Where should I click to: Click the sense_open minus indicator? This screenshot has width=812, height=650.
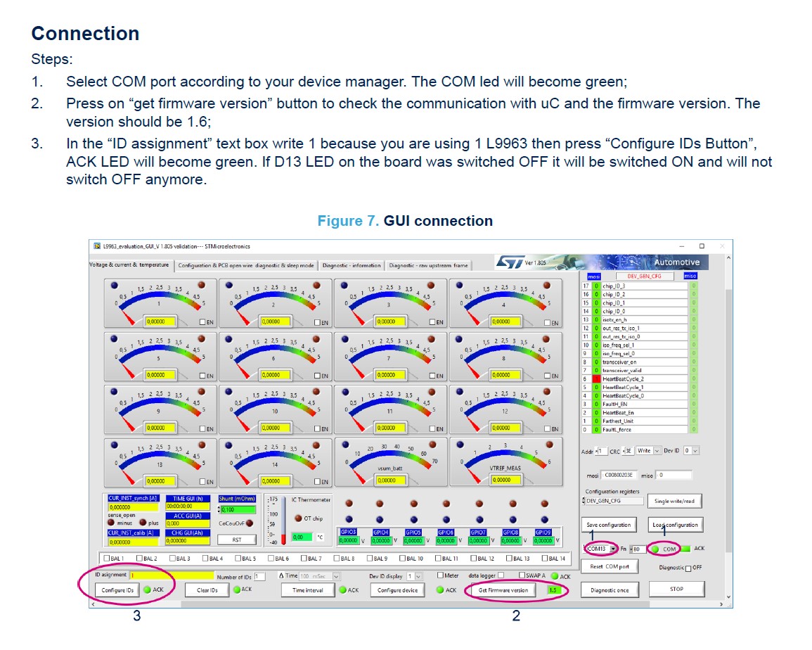pos(110,521)
